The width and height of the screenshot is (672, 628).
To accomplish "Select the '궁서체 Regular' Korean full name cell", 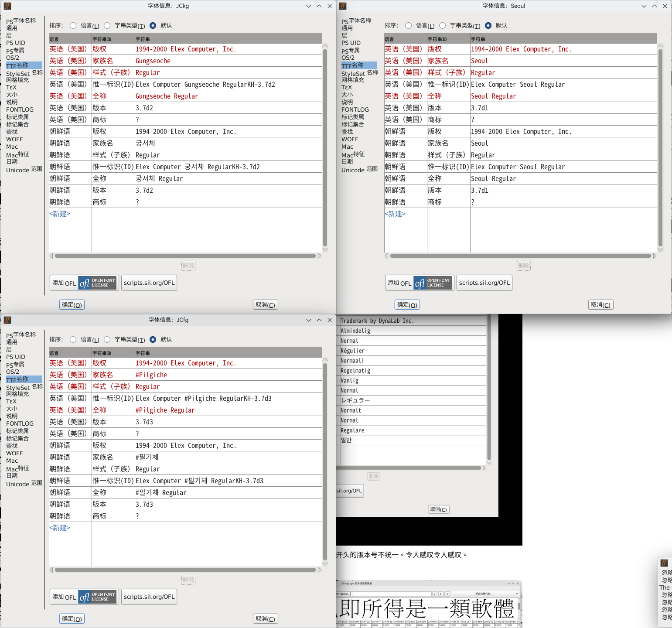I will pos(228,179).
